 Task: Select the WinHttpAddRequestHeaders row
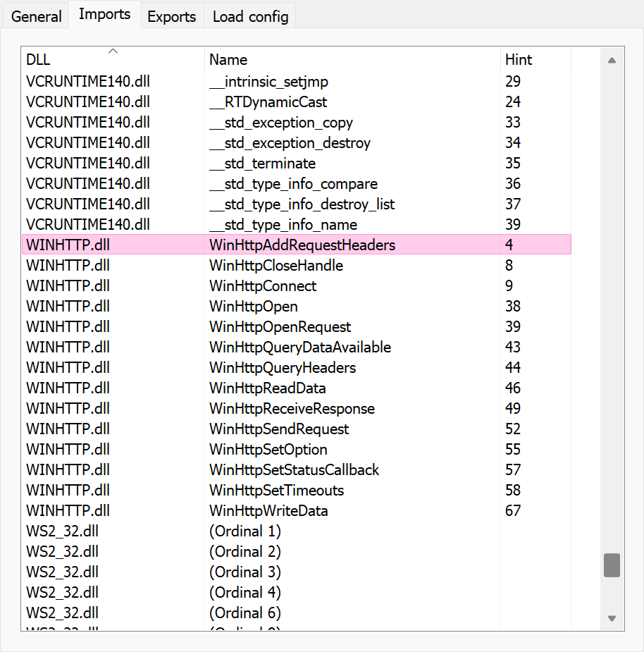[x=302, y=245]
